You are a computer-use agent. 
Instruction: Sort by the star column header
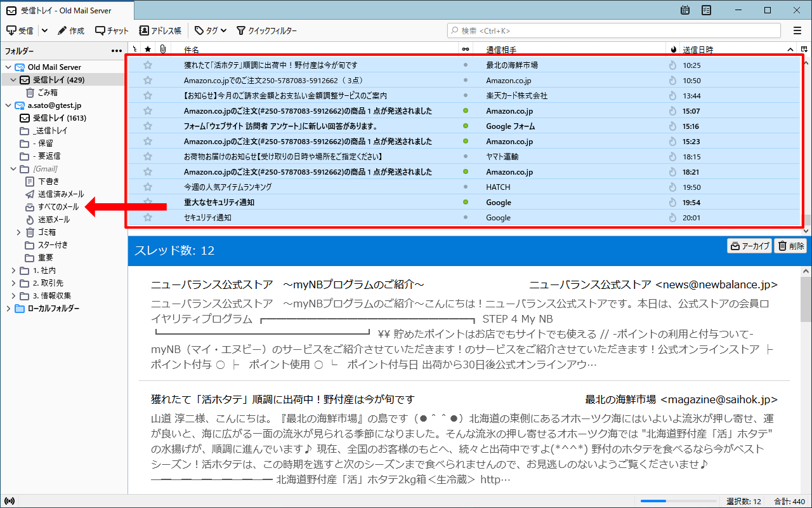pyautogui.click(x=148, y=49)
